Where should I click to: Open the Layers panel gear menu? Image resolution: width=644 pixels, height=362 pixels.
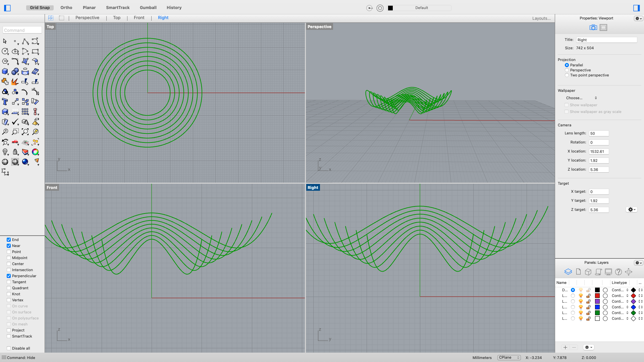pyautogui.click(x=638, y=263)
